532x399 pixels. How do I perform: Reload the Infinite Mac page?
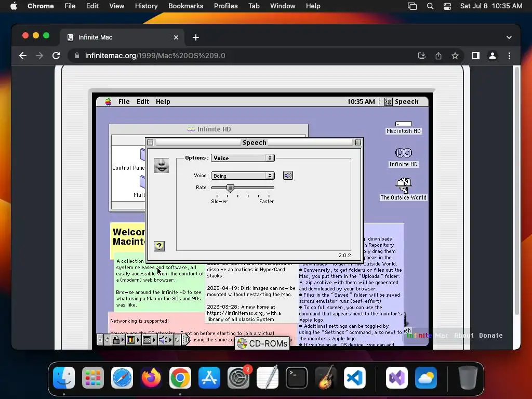pos(56,56)
